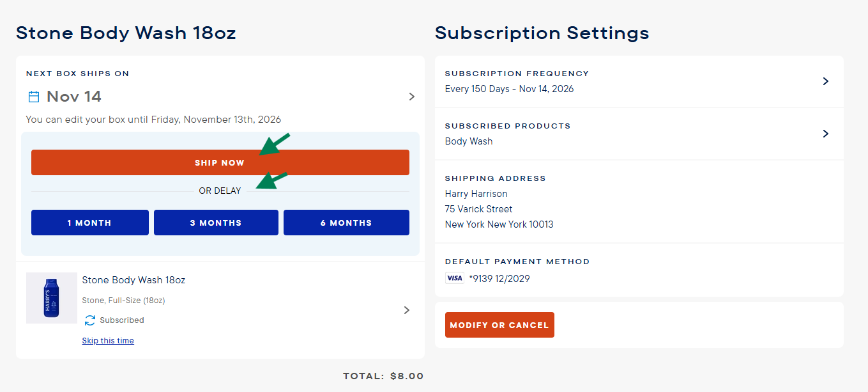Click the Every 150 Days frequency text
The height and width of the screenshot is (392, 868).
[509, 89]
